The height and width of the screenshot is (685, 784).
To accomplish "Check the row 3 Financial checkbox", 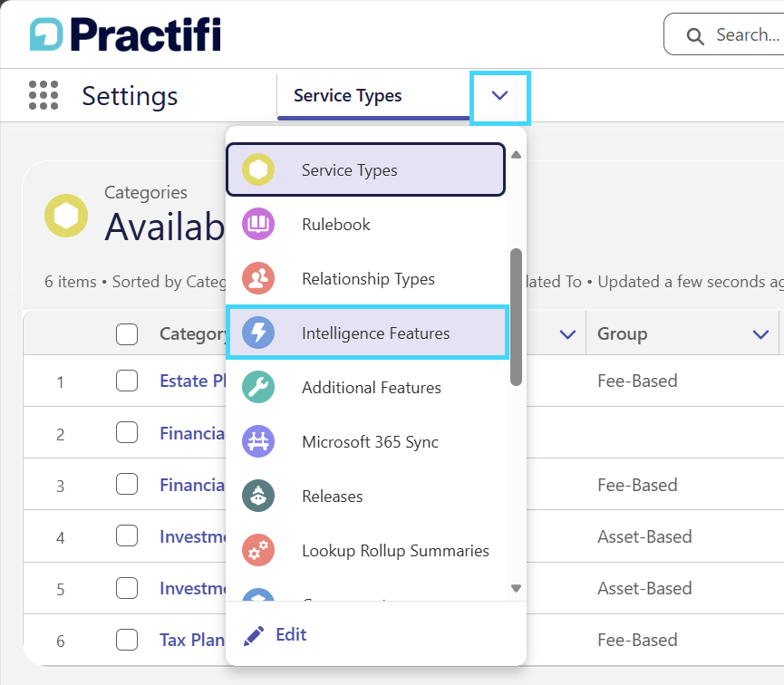I will (127, 484).
